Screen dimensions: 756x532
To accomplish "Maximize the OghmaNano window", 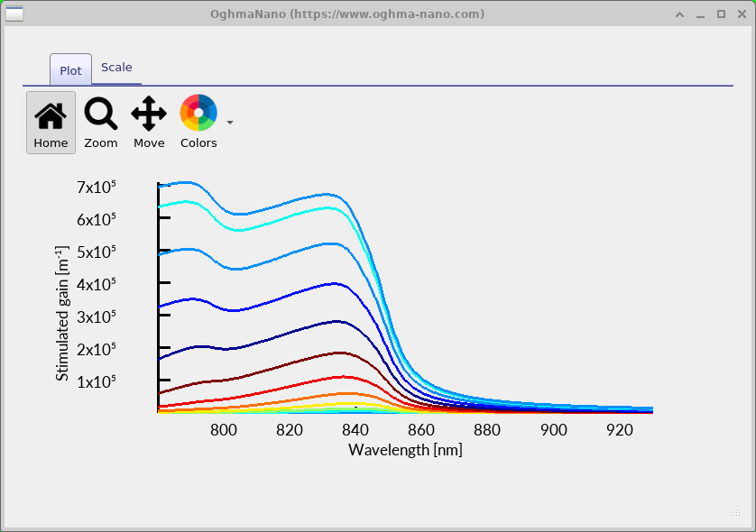I will [x=722, y=14].
